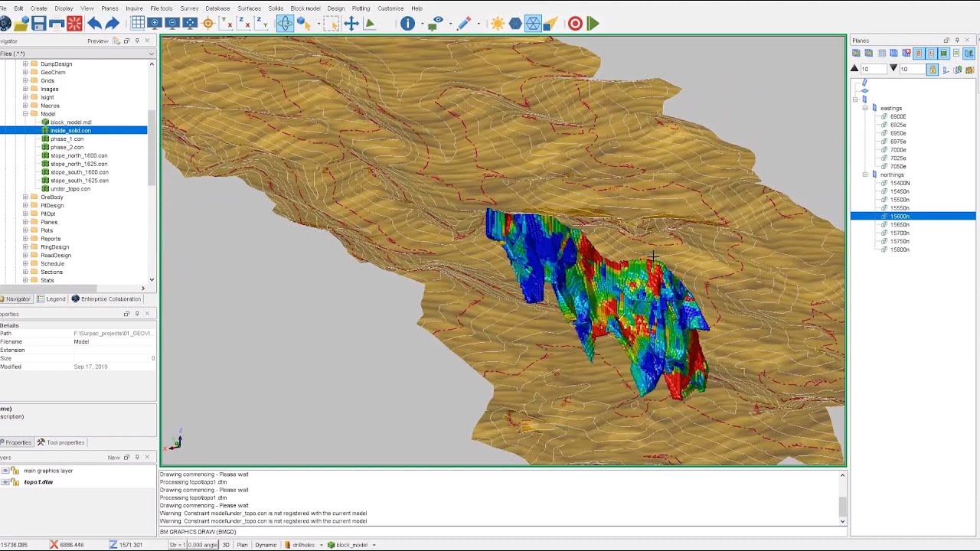Click the first step value field in Planes
This screenshot has width=980, height=551.
(874, 69)
